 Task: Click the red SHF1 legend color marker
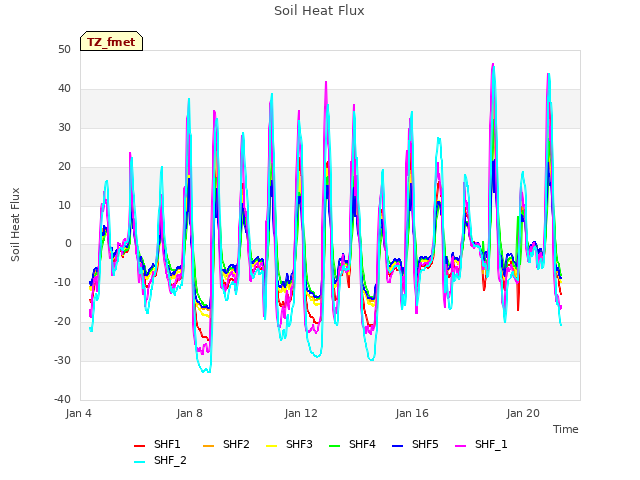click(140, 446)
